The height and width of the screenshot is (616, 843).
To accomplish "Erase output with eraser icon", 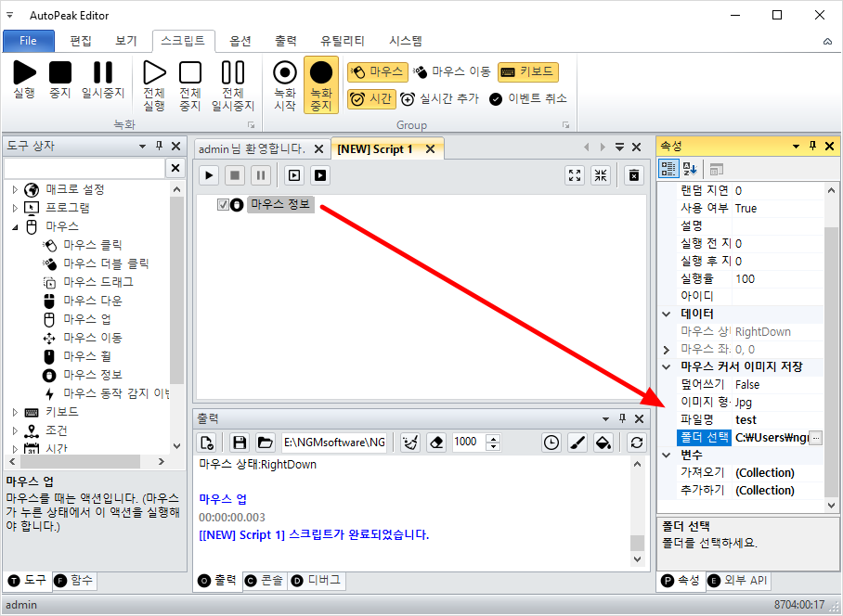I will pyautogui.click(x=436, y=443).
